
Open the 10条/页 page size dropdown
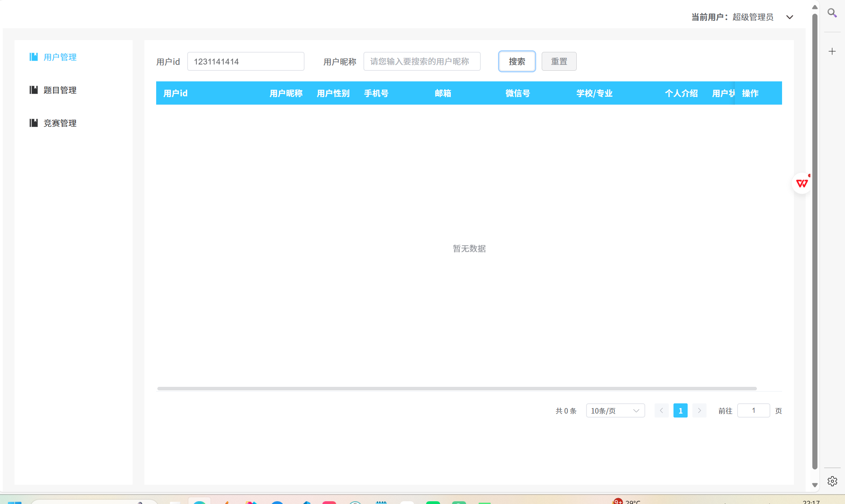tap(615, 410)
